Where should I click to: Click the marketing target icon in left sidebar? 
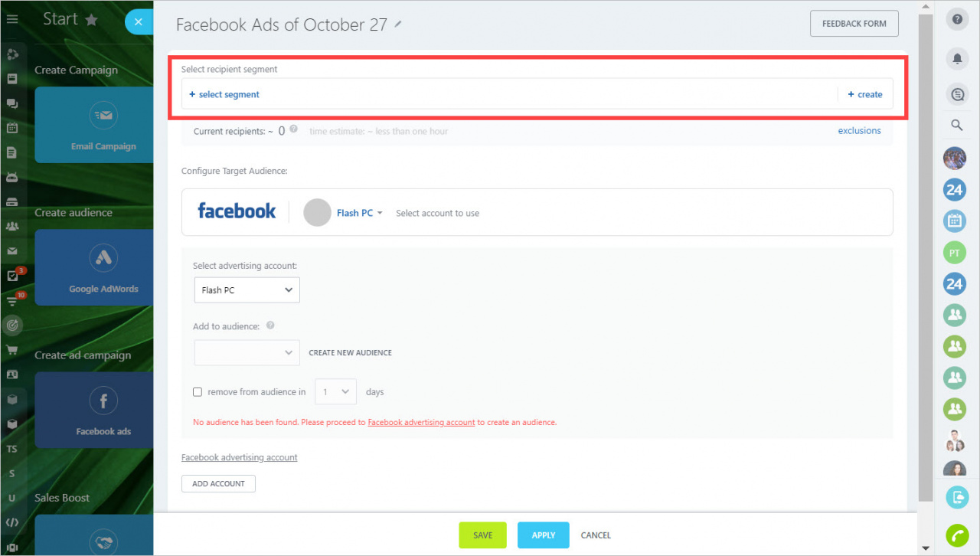[x=11, y=325]
